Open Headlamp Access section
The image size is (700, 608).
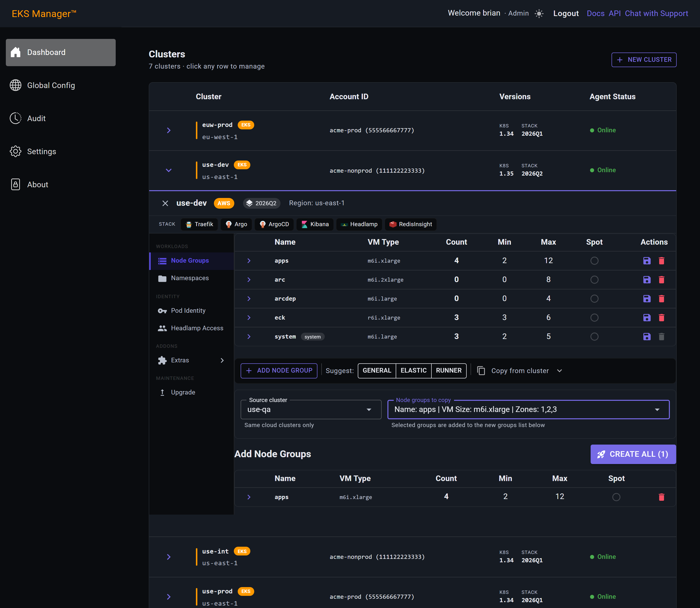(x=192, y=328)
